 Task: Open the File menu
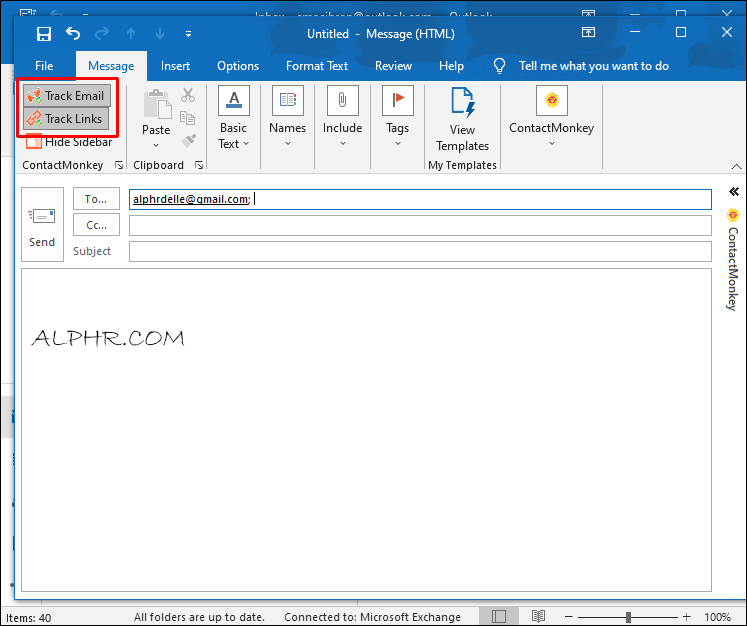coord(44,66)
